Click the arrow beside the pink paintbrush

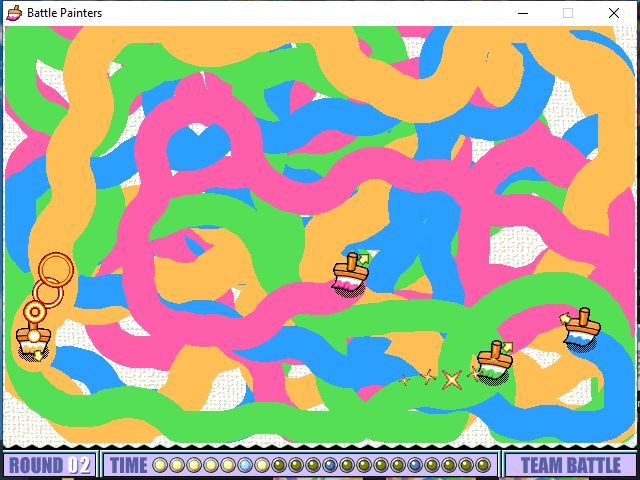point(363,259)
